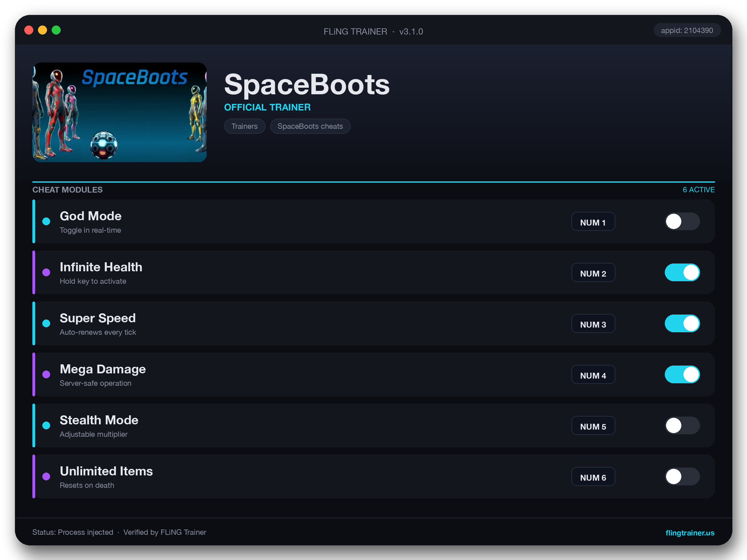
Task: Click the large SpaceBoots heading
Action: pyautogui.click(x=307, y=84)
